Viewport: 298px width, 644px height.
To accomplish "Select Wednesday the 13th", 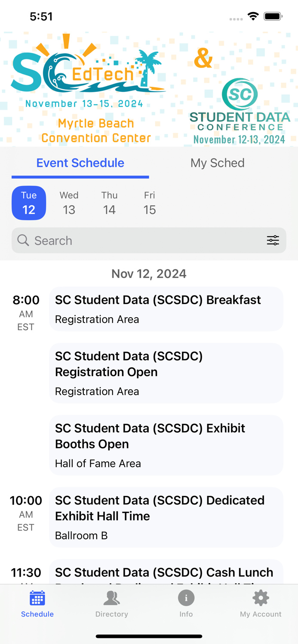I will tap(69, 203).
